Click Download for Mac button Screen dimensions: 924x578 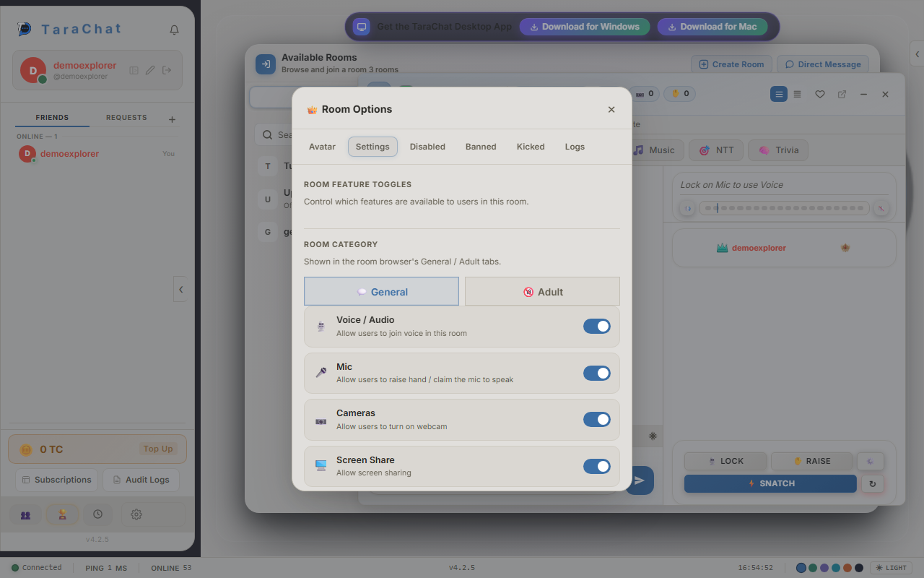[x=712, y=27]
